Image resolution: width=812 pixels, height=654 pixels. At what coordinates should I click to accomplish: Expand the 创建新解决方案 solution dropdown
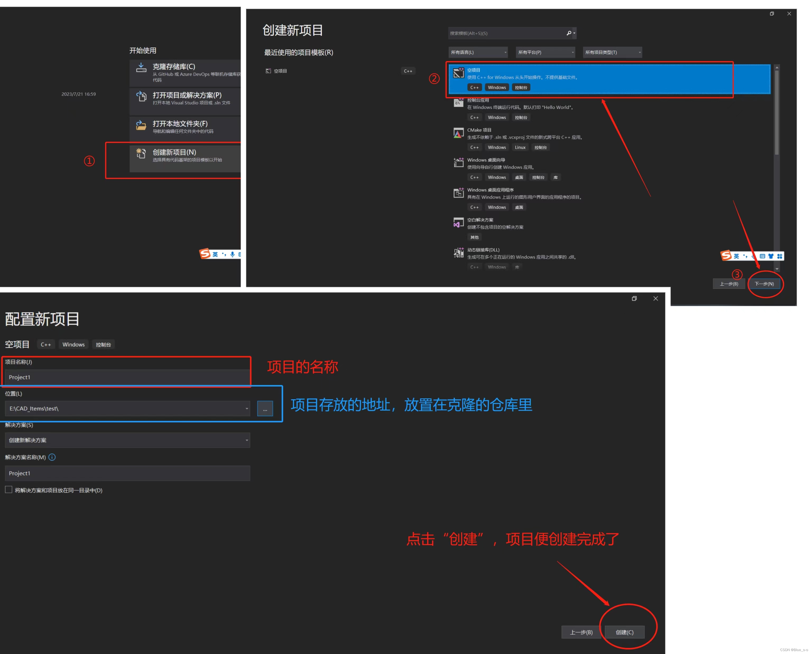pyautogui.click(x=127, y=440)
